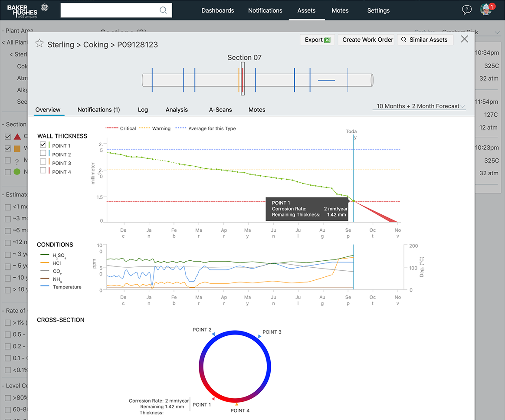
Task: Open the help chat bubble icon
Action: [x=467, y=10]
